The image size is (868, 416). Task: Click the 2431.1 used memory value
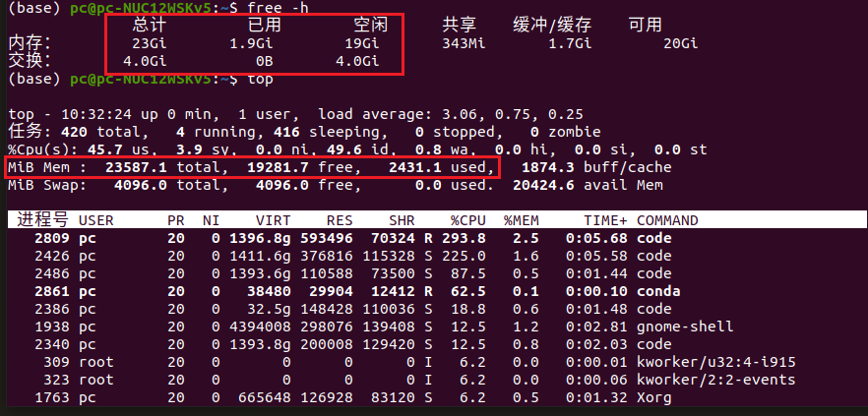[415, 167]
